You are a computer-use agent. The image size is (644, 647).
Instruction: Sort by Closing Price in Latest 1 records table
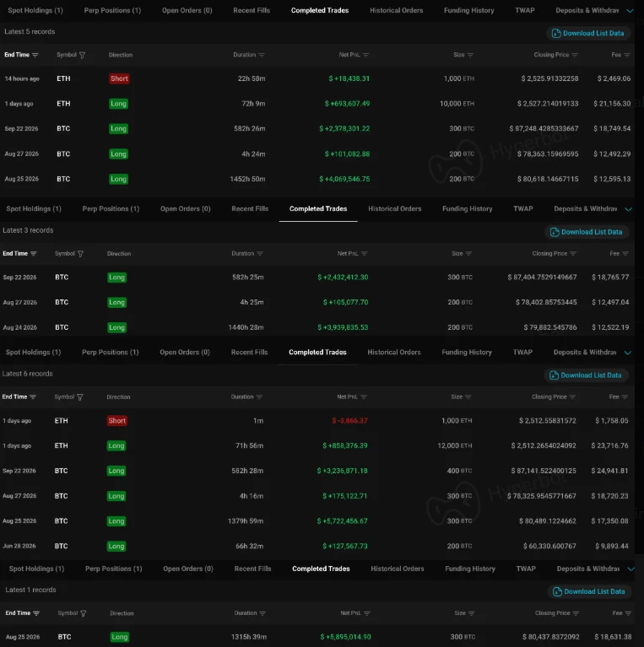(x=576, y=613)
